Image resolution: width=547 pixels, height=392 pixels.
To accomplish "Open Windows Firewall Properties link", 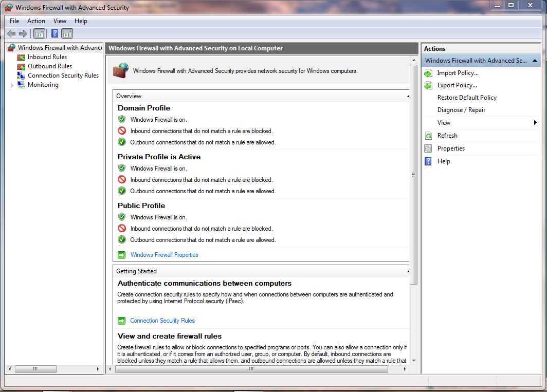I will pos(165,255).
